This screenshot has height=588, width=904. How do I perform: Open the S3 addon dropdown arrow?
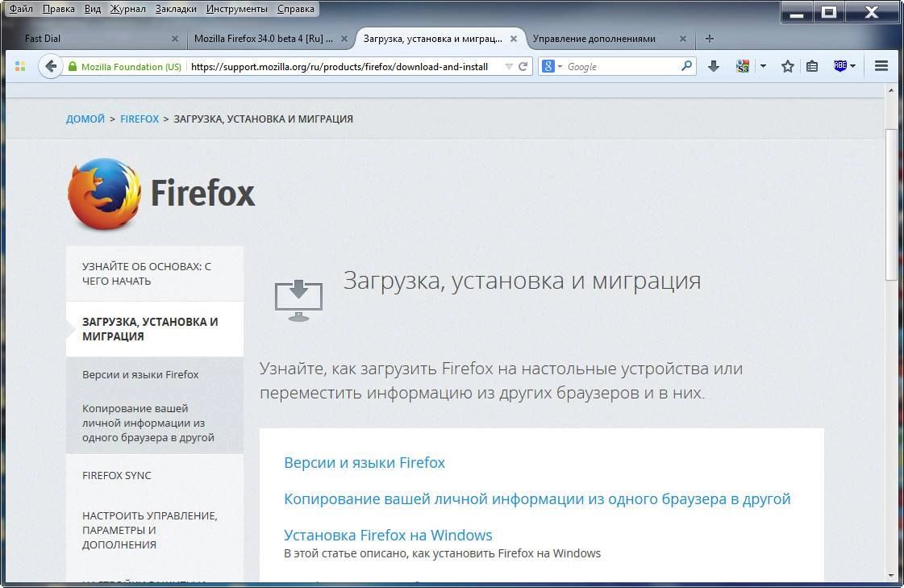pyautogui.click(x=763, y=66)
